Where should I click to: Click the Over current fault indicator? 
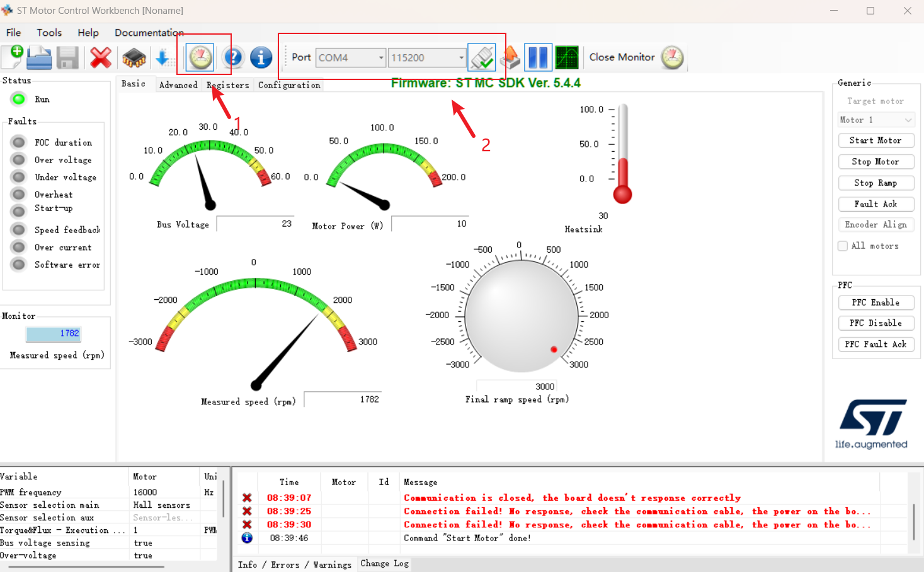coord(19,248)
